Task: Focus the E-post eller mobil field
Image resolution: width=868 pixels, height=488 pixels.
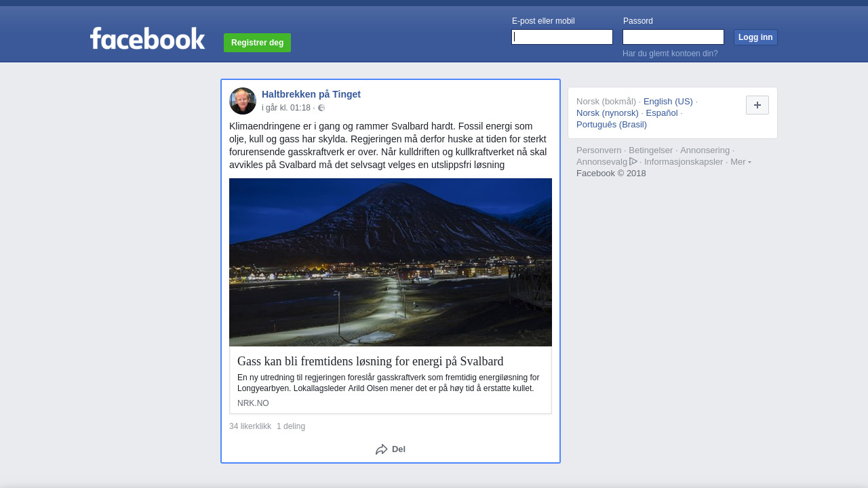Action: (x=562, y=37)
